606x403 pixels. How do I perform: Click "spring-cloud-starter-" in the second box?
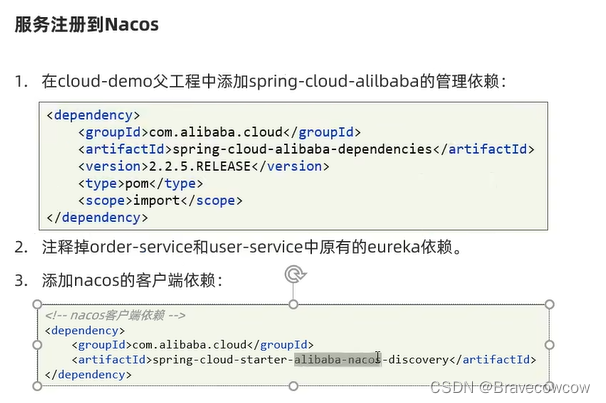(x=223, y=360)
